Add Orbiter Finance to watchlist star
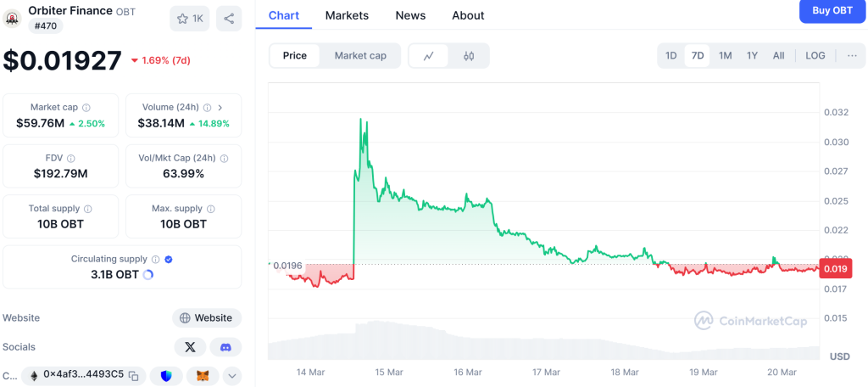Viewport: 868px width, 387px height. [189, 18]
